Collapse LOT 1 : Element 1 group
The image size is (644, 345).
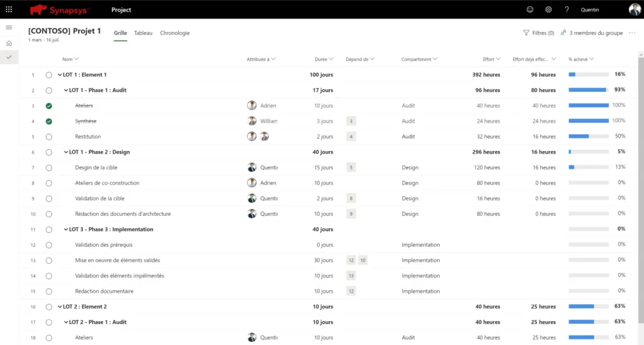tap(60, 75)
